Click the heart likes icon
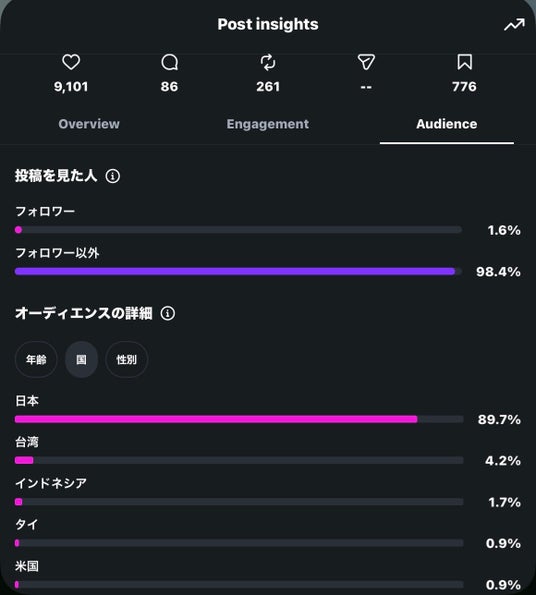536x595 pixels. (x=71, y=62)
